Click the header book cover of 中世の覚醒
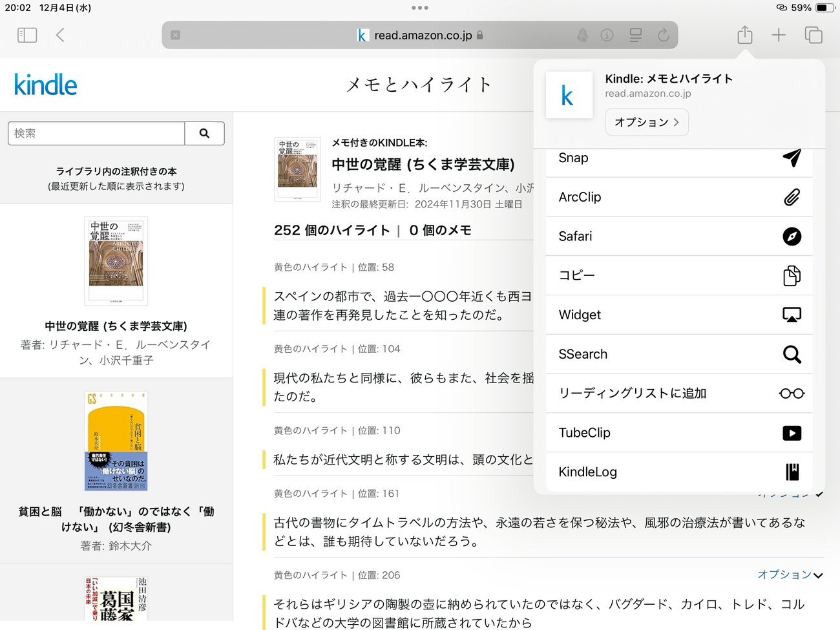840x630 pixels. (x=297, y=169)
